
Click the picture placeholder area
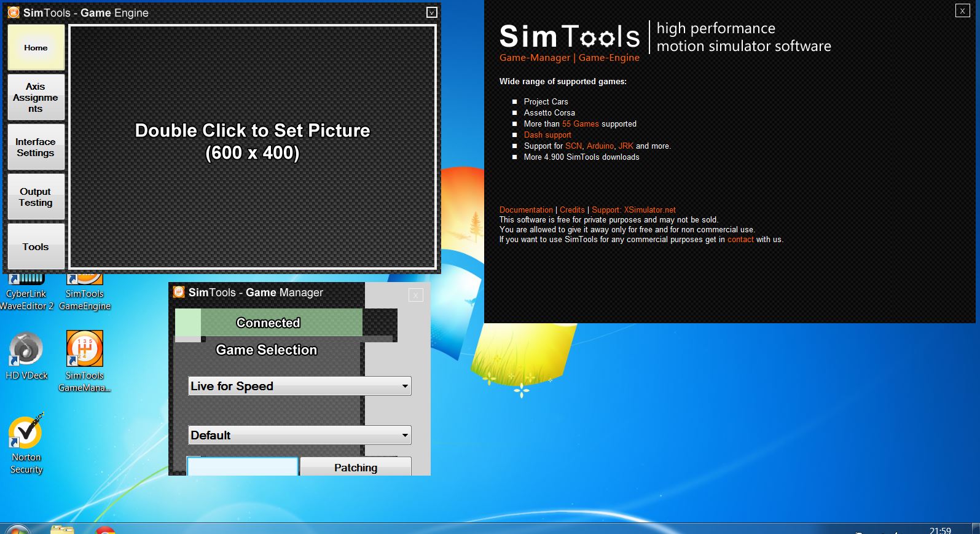tap(253, 147)
